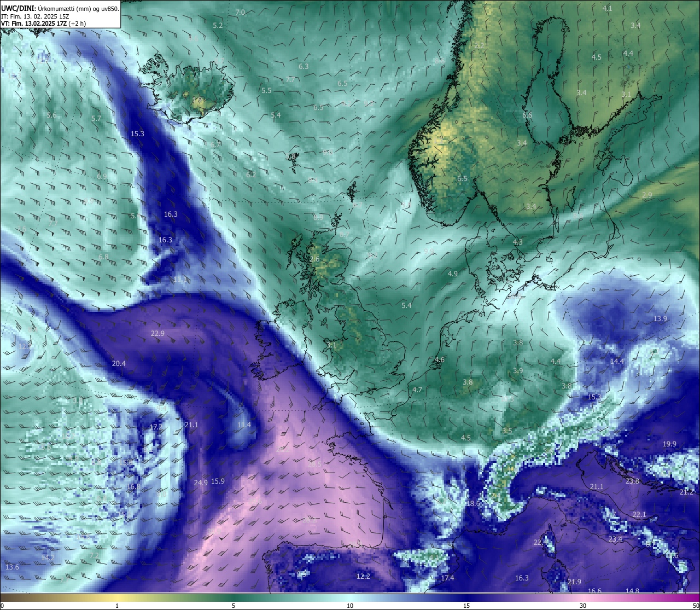Select the 21.9 value near Sardinia
This screenshot has width=700, height=610.
coord(574,582)
